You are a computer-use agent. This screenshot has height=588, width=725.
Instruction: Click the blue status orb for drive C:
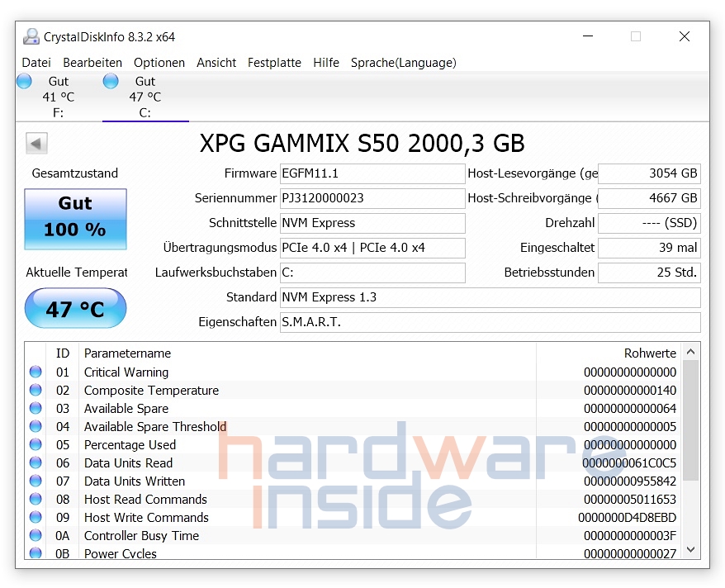point(111,81)
